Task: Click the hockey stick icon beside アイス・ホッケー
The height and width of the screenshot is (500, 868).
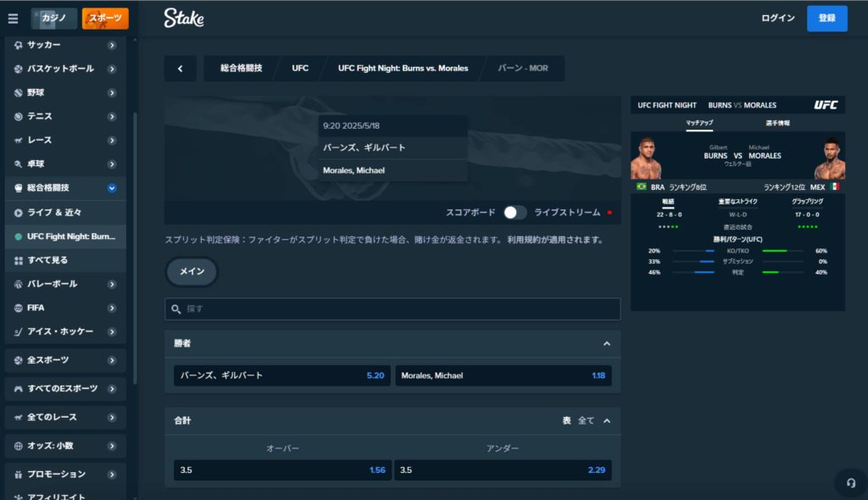Action: tap(19, 331)
